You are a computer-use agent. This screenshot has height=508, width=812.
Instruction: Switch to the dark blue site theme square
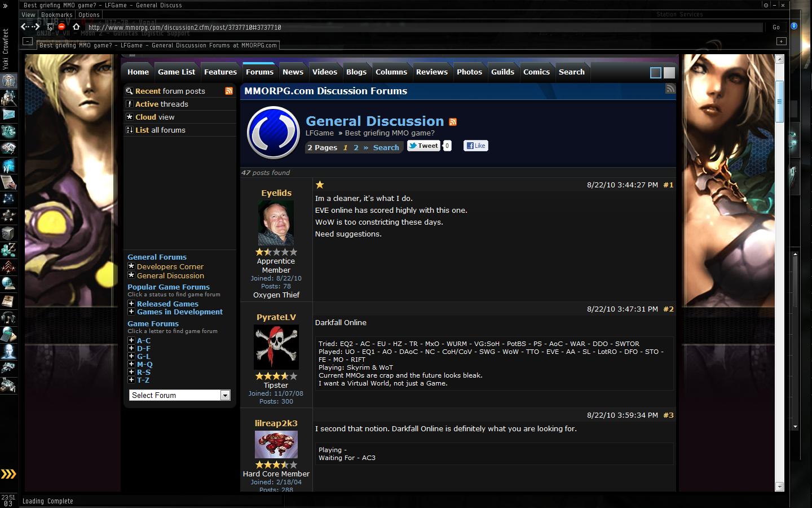point(656,72)
